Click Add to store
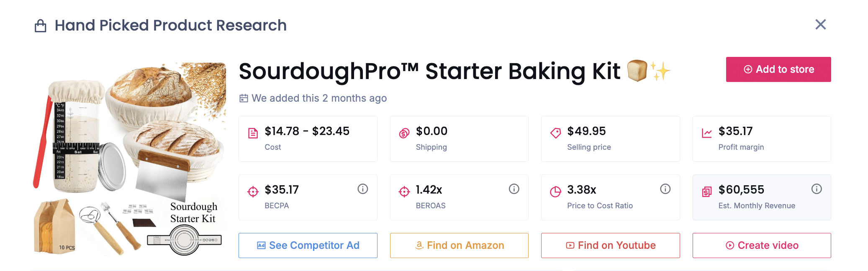This screenshot has height=271, width=868. pos(778,69)
